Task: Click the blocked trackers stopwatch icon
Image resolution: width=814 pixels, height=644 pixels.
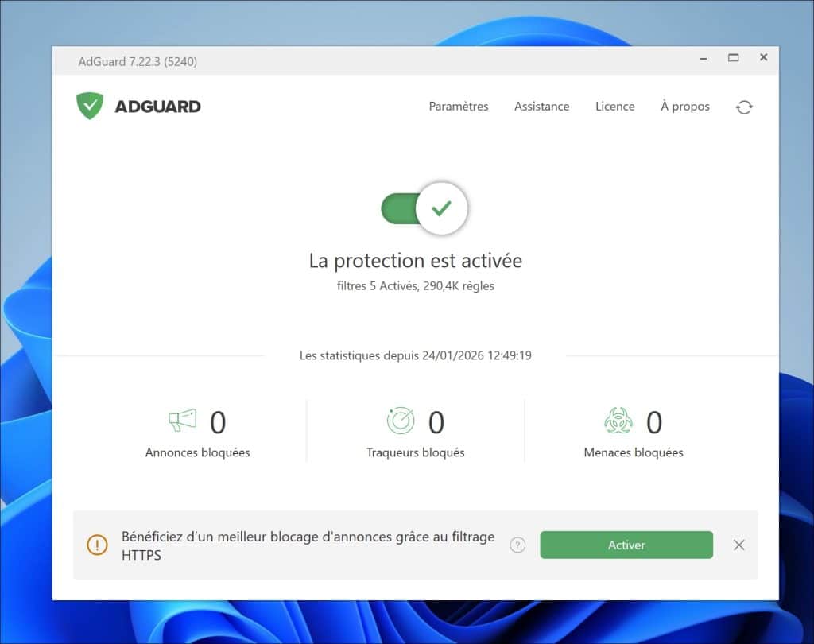Action: pyautogui.click(x=402, y=421)
